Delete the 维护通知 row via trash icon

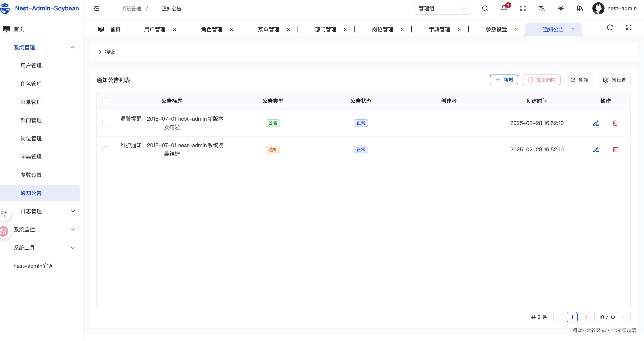tap(615, 150)
